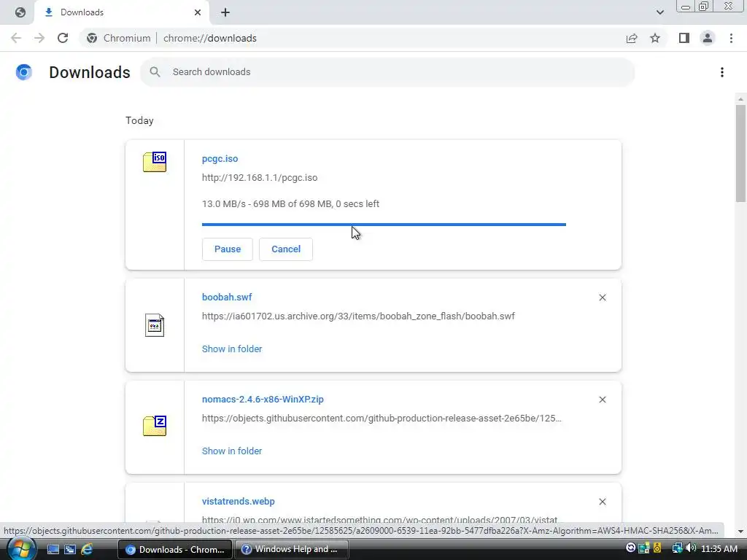Open the vistatrends.webp file link
747x560 pixels.
[x=239, y=502]
